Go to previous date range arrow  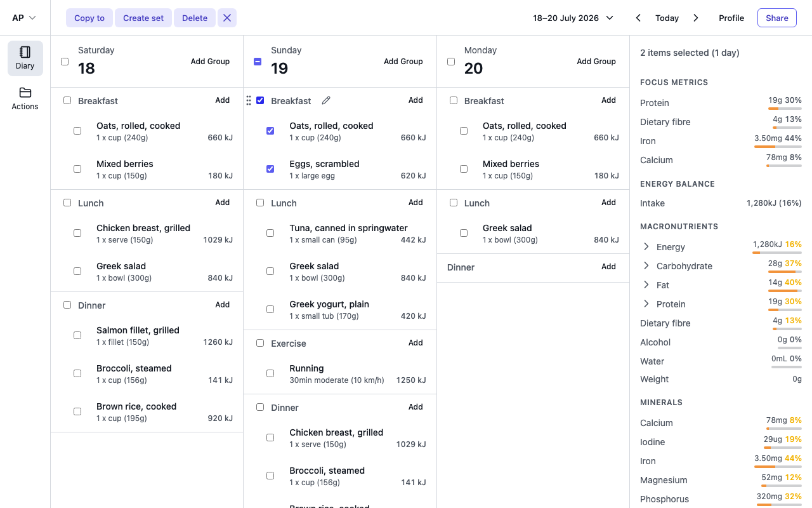point(639,18)
